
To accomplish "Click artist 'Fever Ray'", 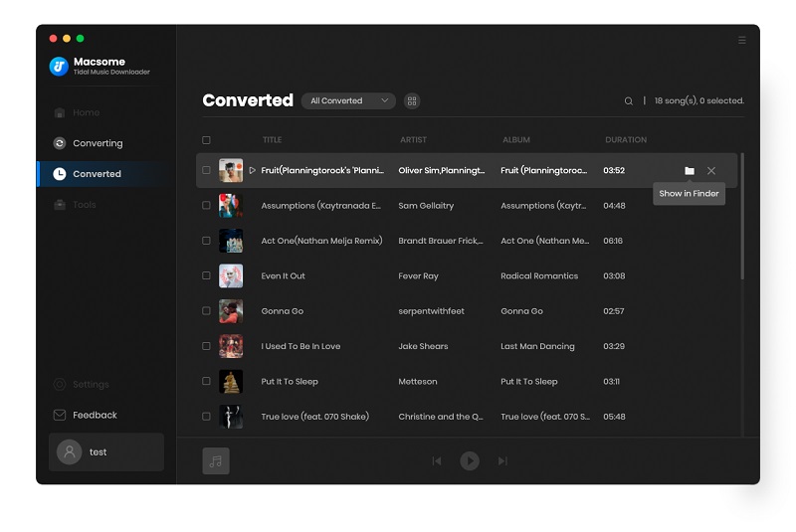I will [418, 275].
